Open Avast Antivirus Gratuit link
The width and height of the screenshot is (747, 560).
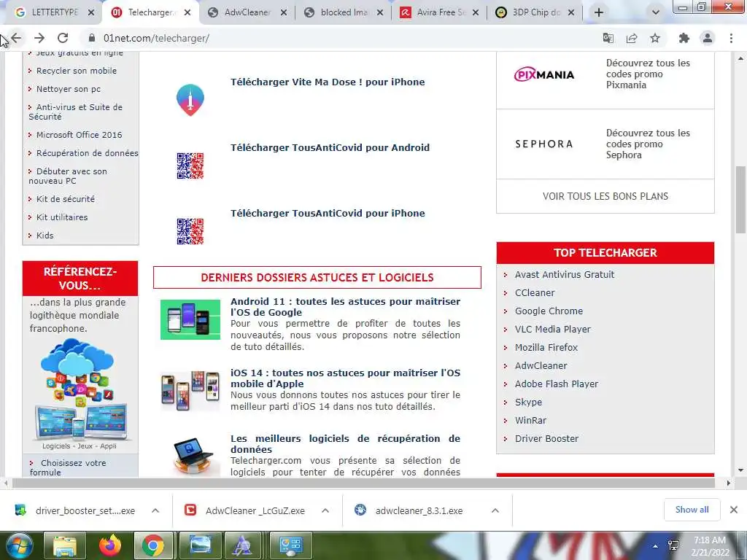pos(565,274)
